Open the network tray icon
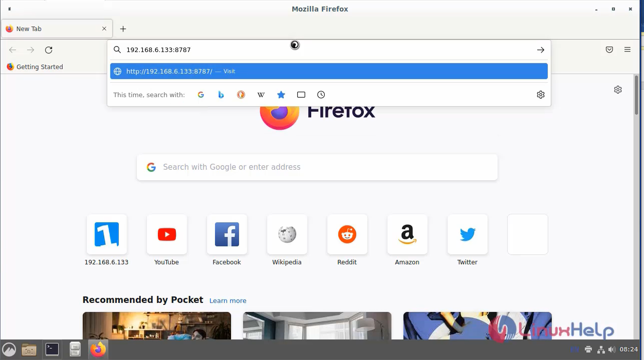Viewport: 644px width, 360px height. 600,349
